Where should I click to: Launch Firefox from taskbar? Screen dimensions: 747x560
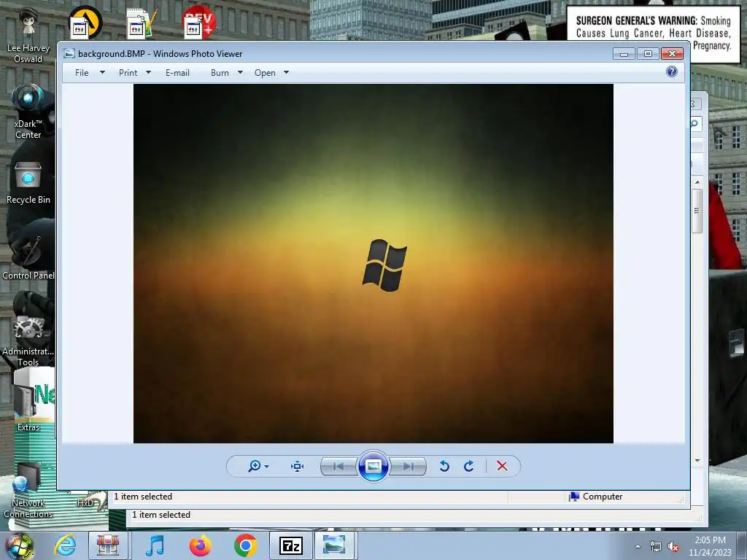(x=200, y=545)
